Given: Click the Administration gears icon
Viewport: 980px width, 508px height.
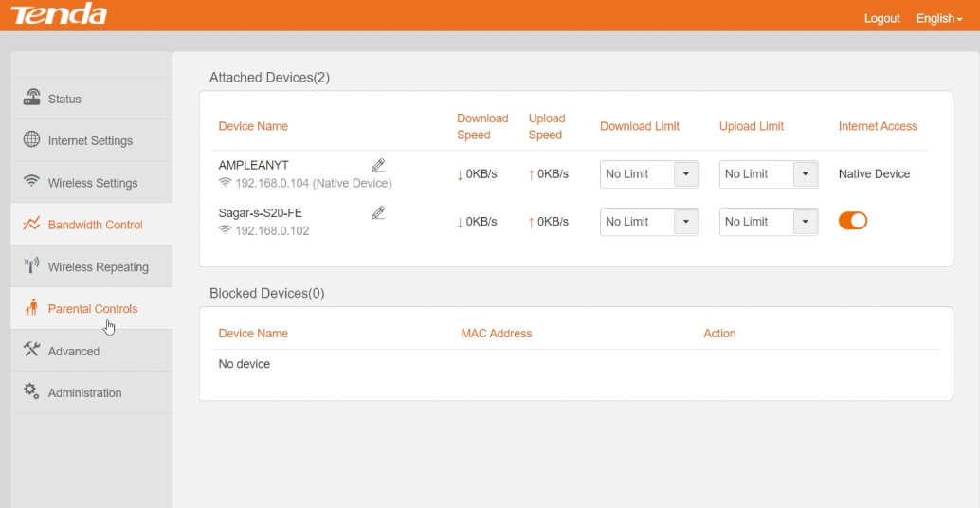Looking at the screenshot, I should (32, 391).
